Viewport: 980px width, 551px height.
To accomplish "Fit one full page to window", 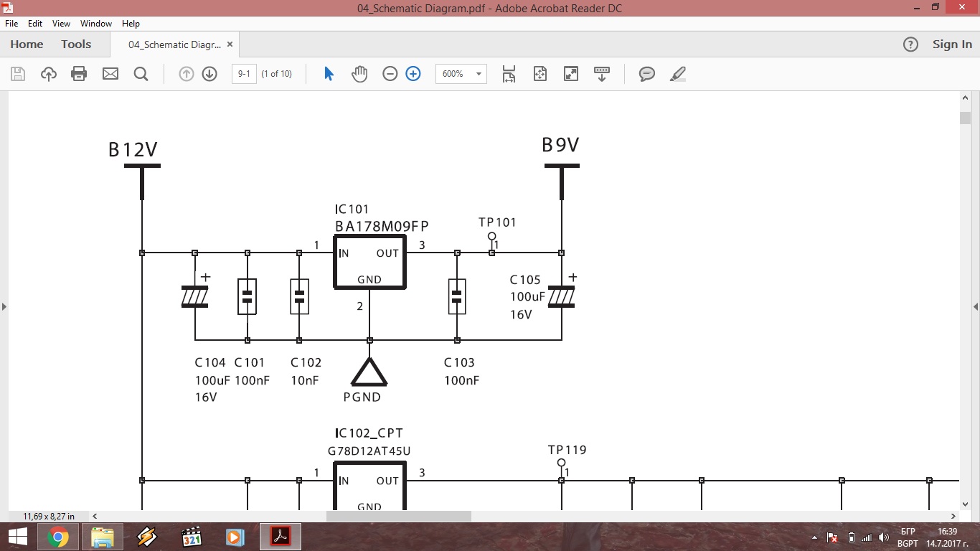I will [540, 74].
